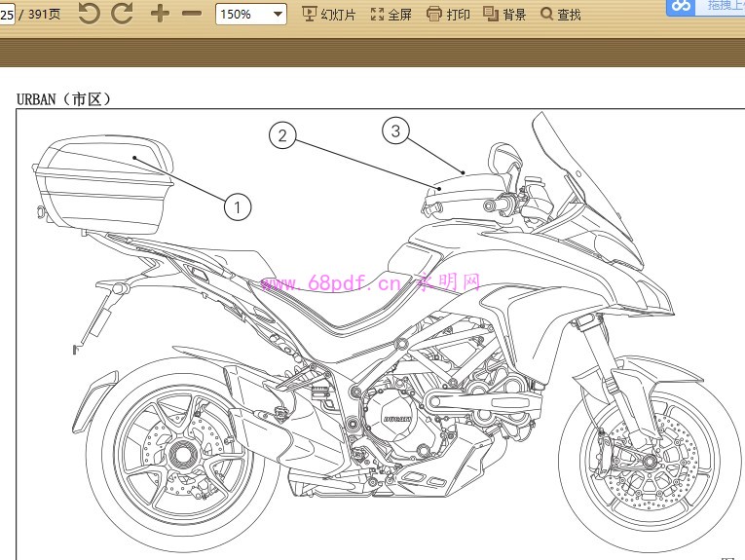The width and height of the screenshot is (745, 560).
Task: Click the rotate counterclockwise icon
Action: click(89, 14)
